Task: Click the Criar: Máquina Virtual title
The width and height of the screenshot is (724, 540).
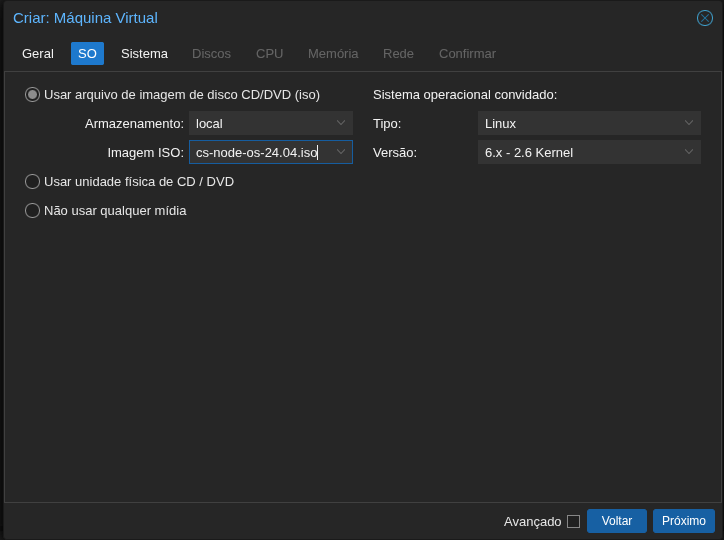Action: point(85,18)
